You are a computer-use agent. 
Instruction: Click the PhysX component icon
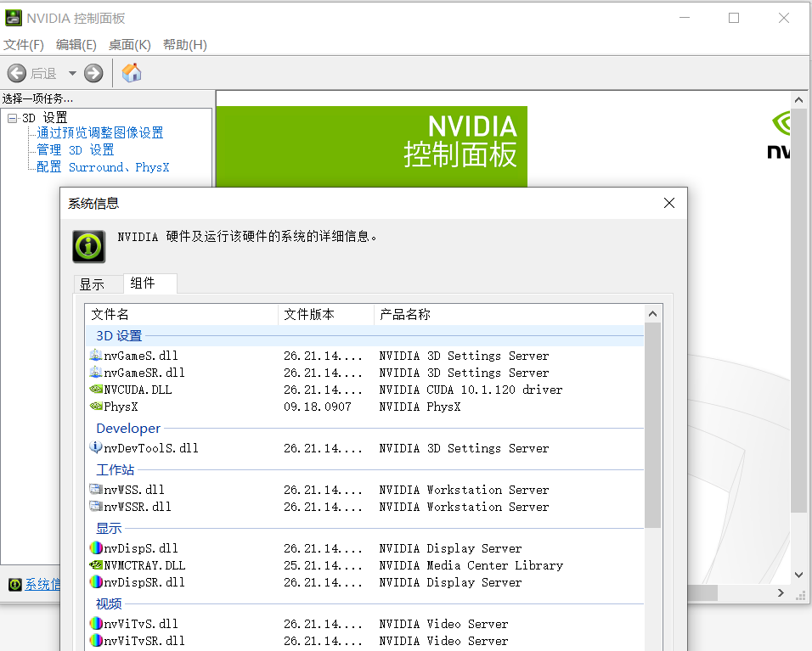click(96, 406)
